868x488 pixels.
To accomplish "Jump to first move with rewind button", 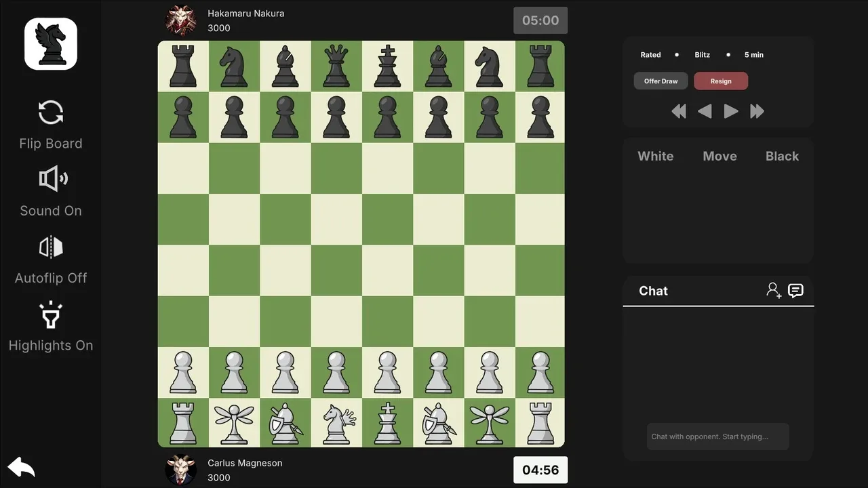I will [x=678, y=112].
